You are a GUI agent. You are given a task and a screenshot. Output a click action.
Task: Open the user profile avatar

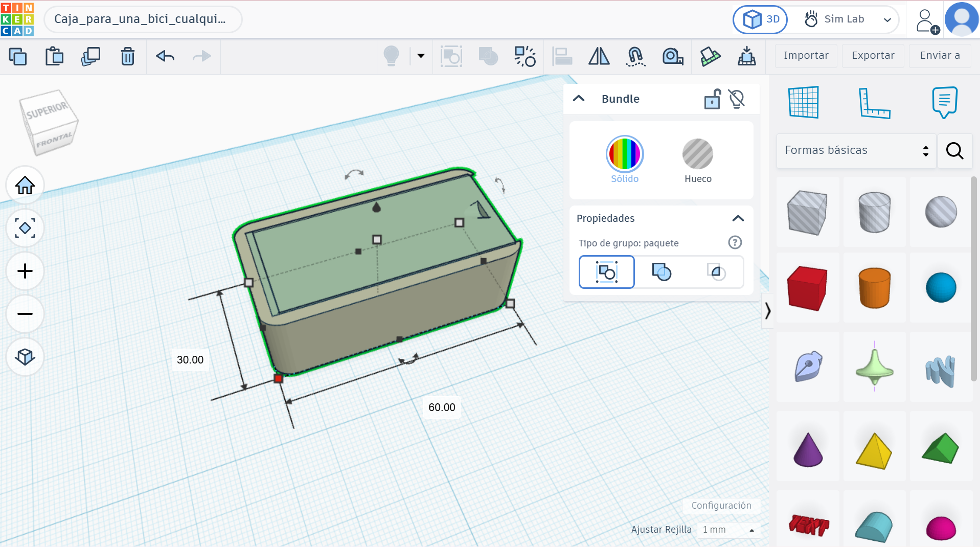(962, 19)
